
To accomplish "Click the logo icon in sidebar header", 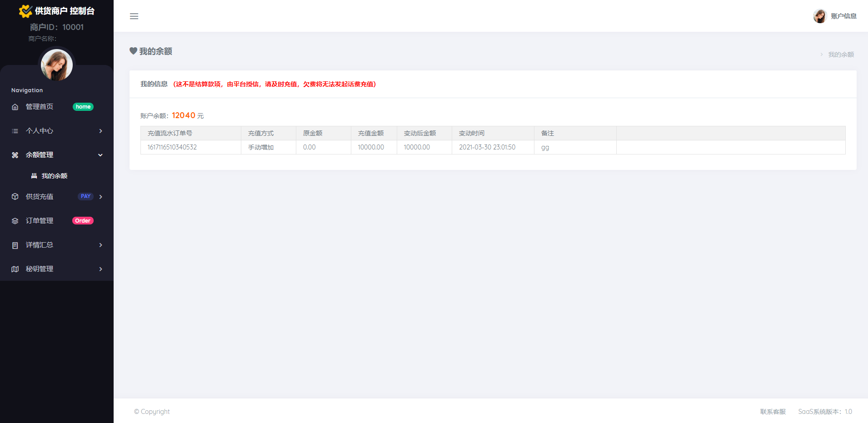I will [25, 11].
